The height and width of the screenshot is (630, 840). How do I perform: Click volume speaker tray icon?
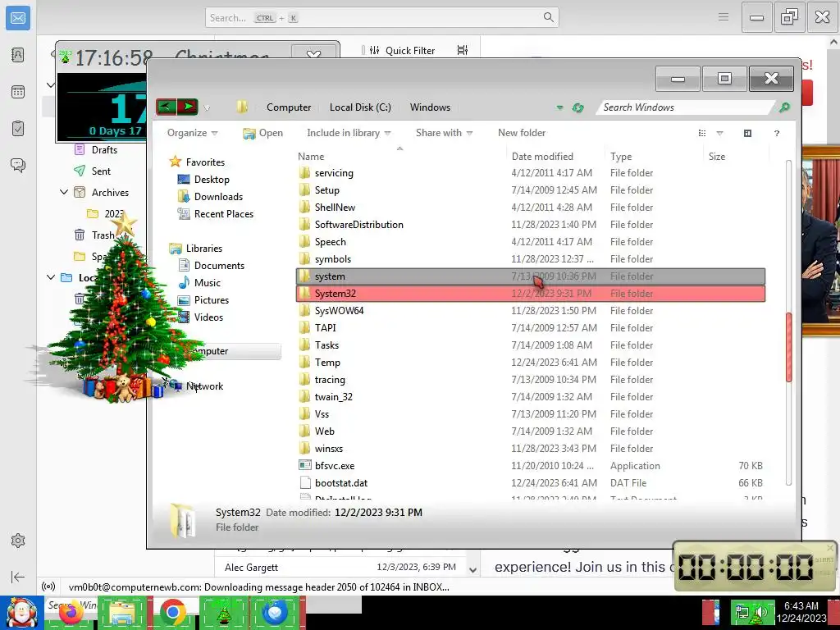click(x=760, y=612)
